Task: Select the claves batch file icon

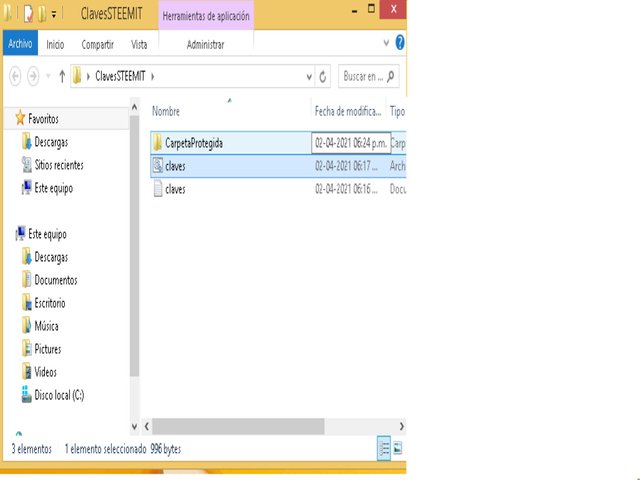Action: (x=158, y=166)
